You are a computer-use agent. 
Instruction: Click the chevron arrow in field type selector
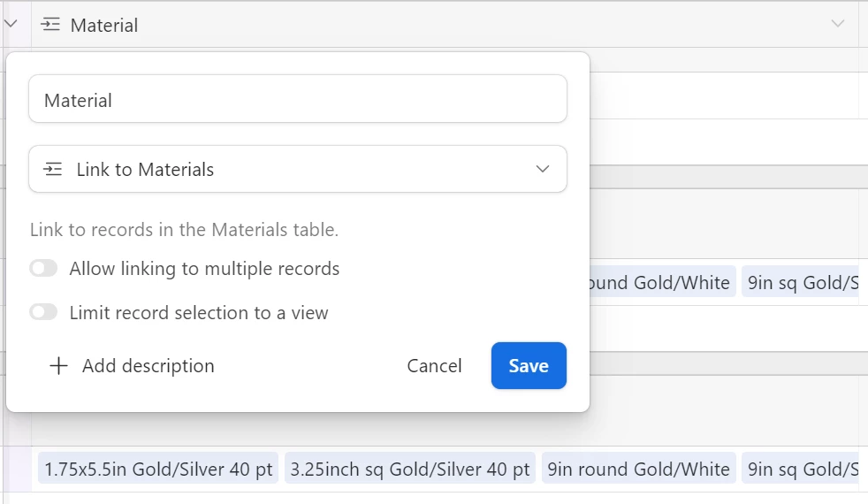543,169
